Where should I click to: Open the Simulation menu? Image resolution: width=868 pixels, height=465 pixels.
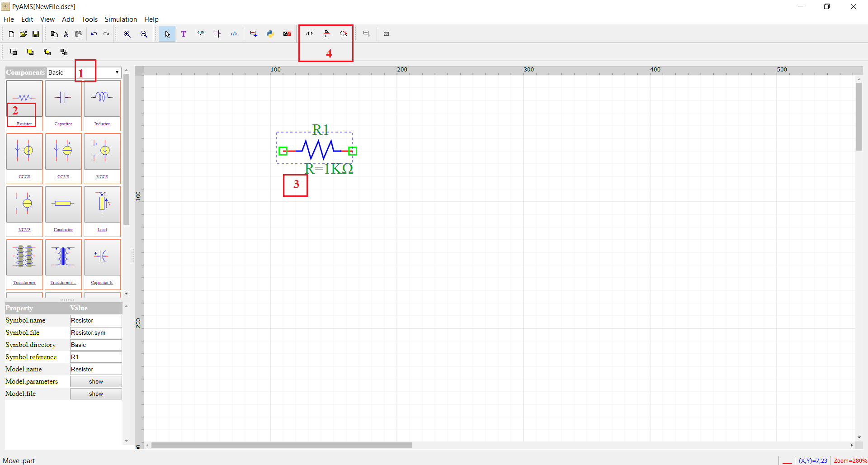point(121,19)
